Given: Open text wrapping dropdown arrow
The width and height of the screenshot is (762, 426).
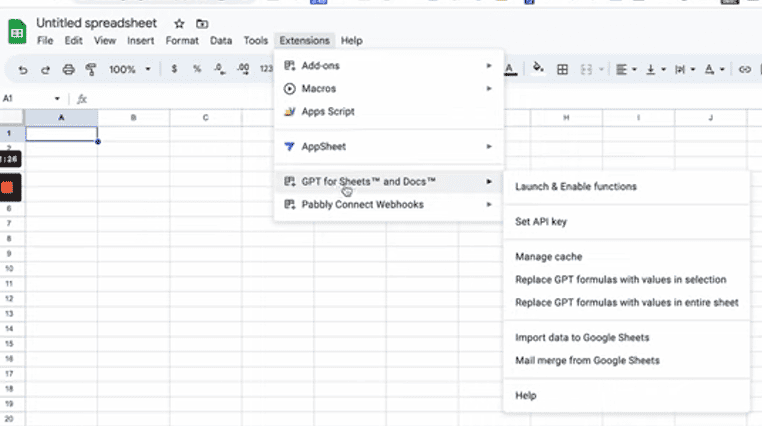Looking at the screenshot, I should (693, 69).
